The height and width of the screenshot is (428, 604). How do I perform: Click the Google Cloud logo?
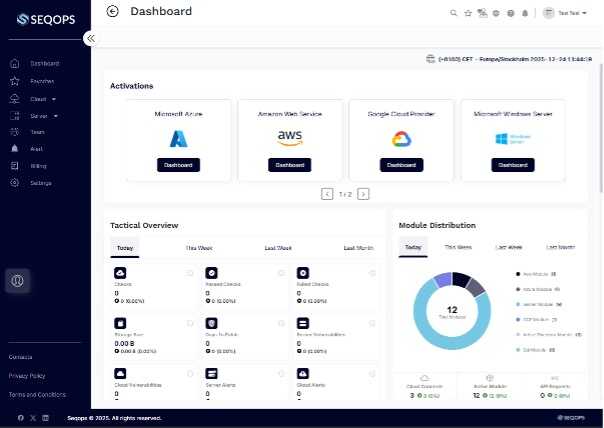tap(401, 139)
